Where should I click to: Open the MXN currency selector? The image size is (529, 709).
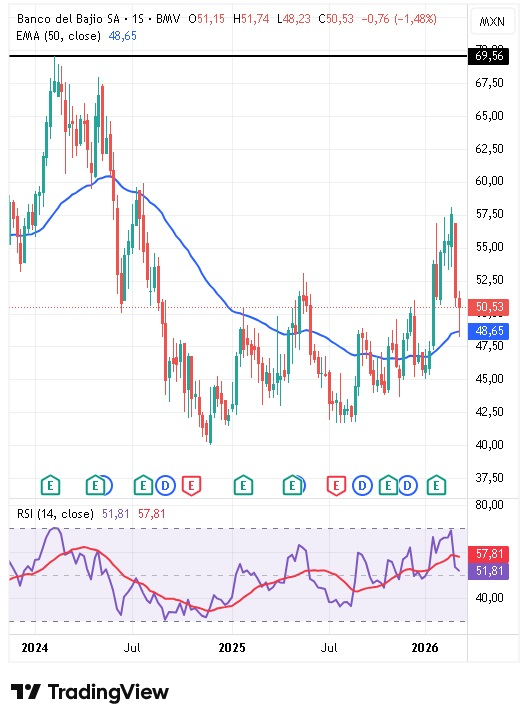[492, 21]
